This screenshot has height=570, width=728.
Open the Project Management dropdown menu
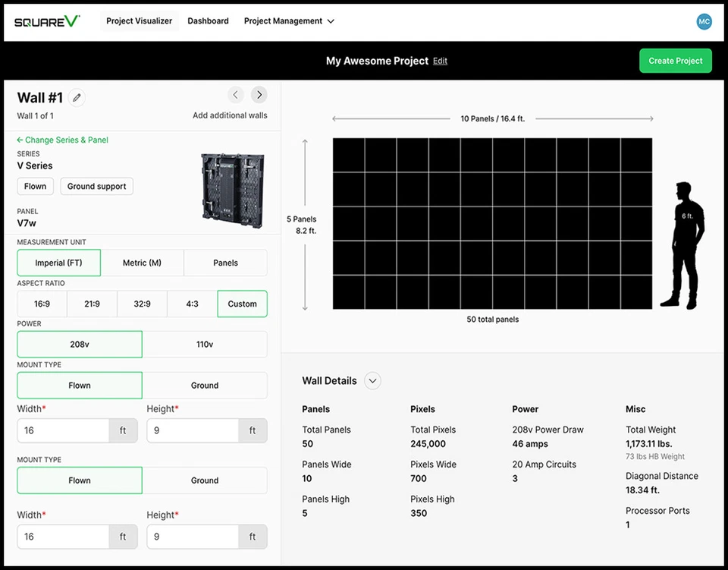(x=289, y=21)
